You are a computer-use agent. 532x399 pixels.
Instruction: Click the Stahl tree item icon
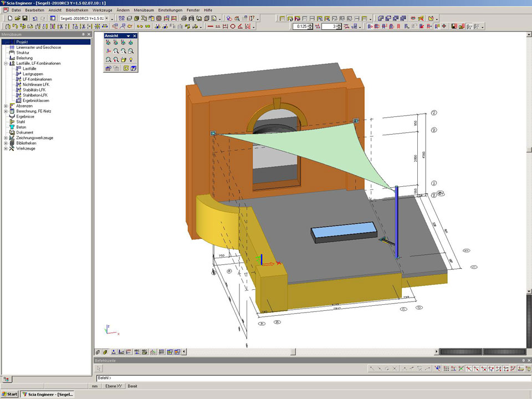tap(12, 122)
